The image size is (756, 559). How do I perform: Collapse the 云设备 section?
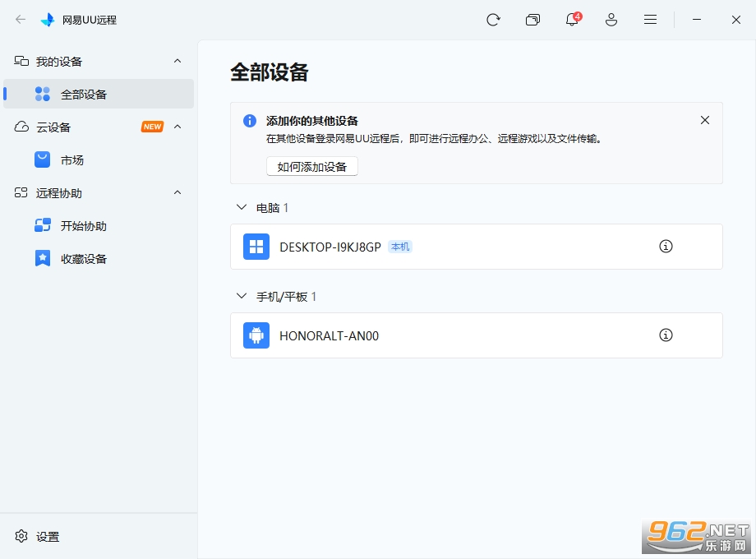(x=177, y=127)
